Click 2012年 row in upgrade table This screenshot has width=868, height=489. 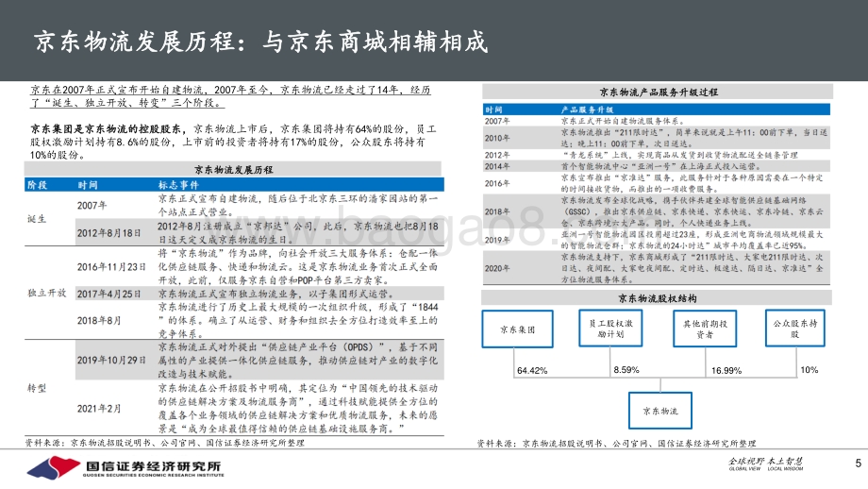[657, 155]
